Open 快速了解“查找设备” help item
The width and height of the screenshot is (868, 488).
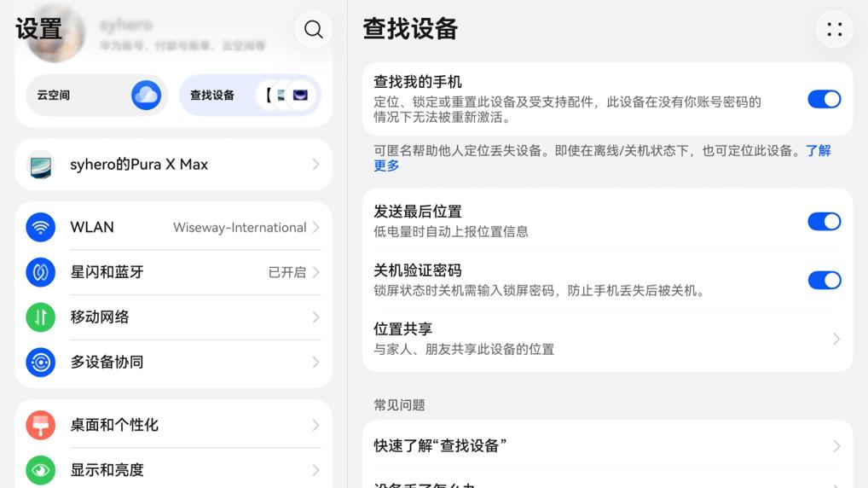[x=607, y=446]
